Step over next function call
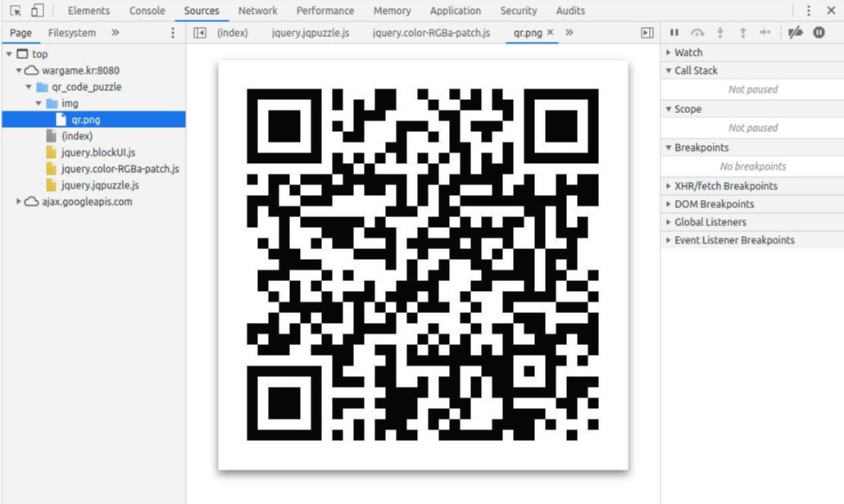This screenshot has height=504, width=844. point(697,33)
